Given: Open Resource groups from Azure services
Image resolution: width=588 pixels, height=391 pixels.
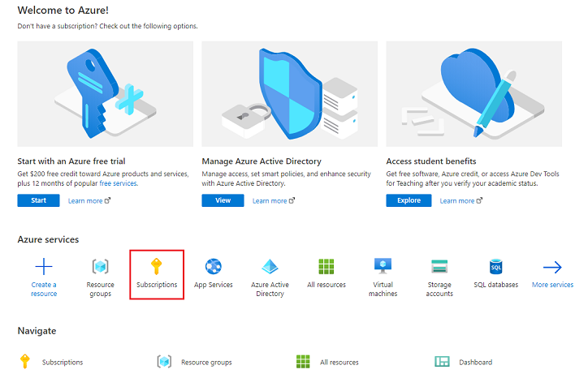Looking at the screenshot, I should tap(101, 267).
